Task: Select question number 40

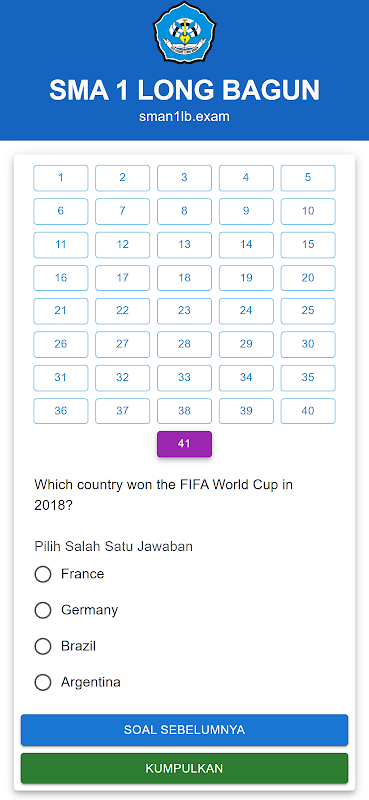Action: click(308, 411)
